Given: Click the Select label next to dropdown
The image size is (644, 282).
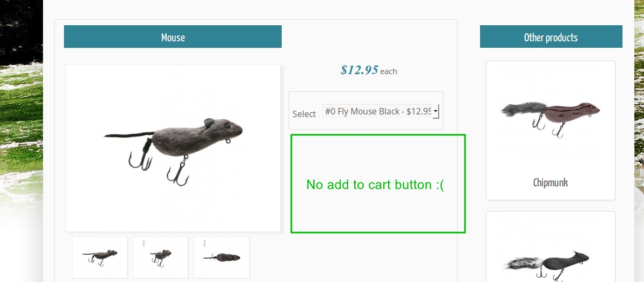Looking at the screenshot, I should click(x=304, y=114).
